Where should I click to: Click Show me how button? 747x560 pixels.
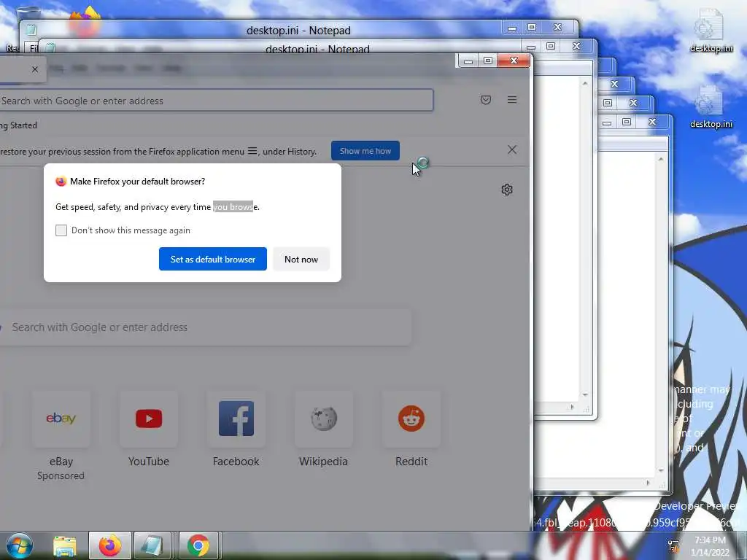click(x=365, y=151)
